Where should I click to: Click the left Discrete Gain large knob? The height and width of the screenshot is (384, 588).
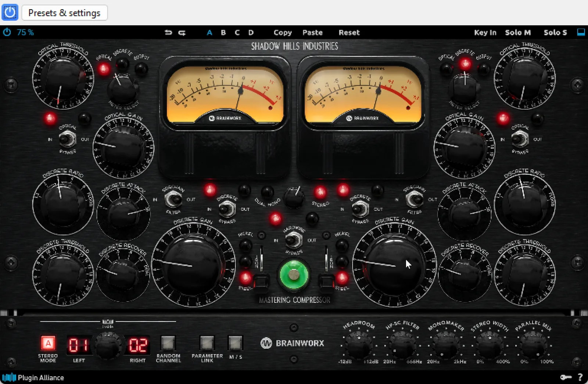coord(193,265)
